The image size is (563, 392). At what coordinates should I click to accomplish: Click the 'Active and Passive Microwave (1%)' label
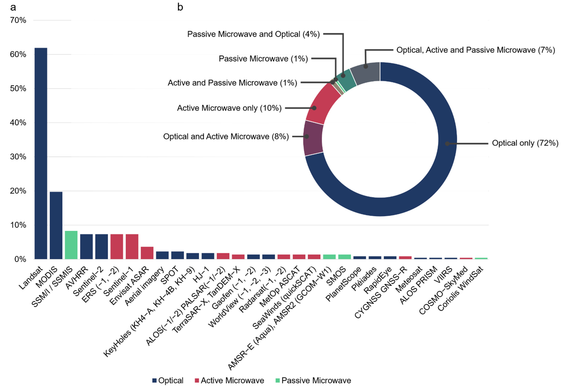[x=232, y=83]
